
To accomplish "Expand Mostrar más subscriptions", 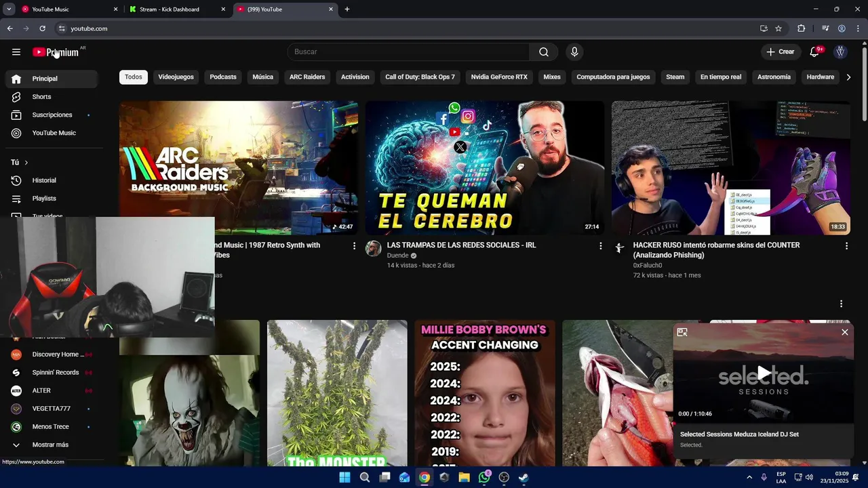I will [52, 445].
